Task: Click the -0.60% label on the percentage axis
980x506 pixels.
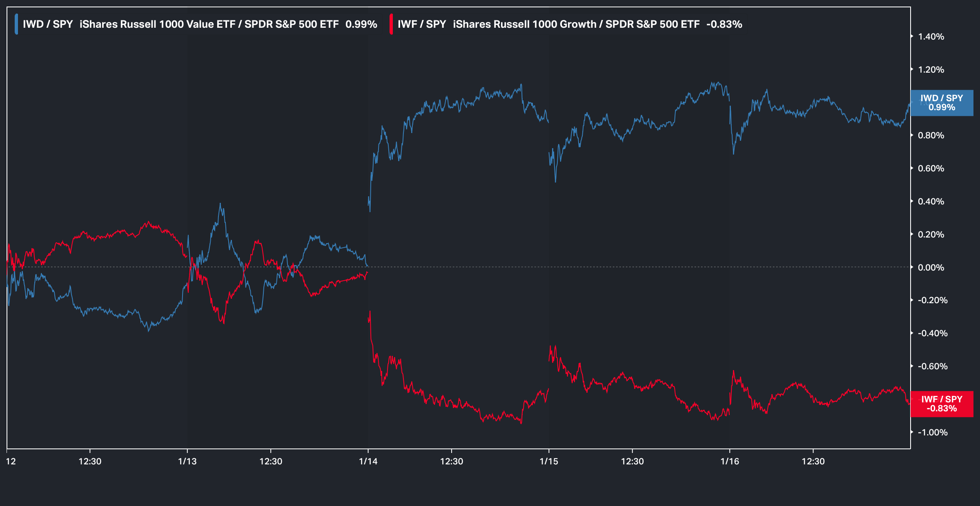Action: pyautogui.click(x=933, y=366)
